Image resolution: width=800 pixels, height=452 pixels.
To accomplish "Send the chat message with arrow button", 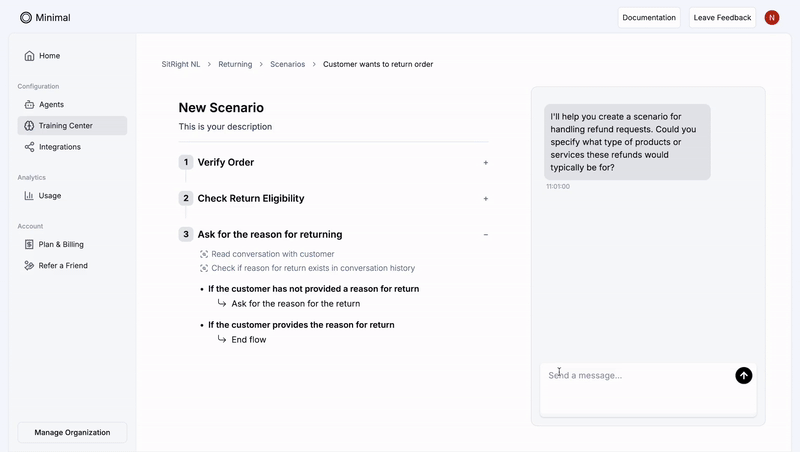I will [x=743, y=375].
